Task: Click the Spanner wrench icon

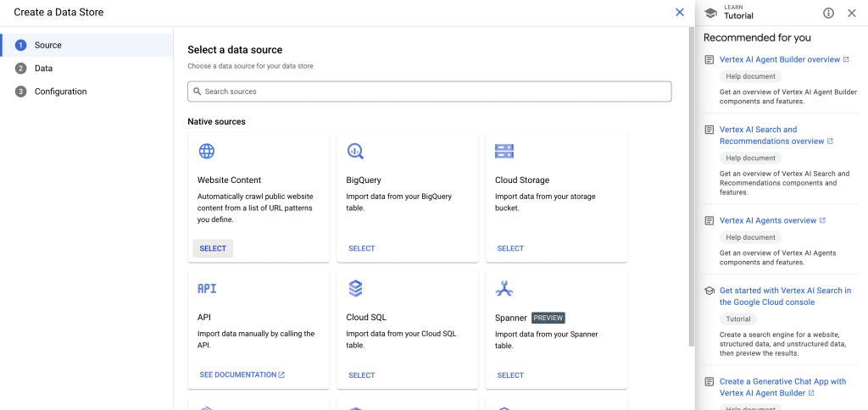Action: [x=504, y=289]
